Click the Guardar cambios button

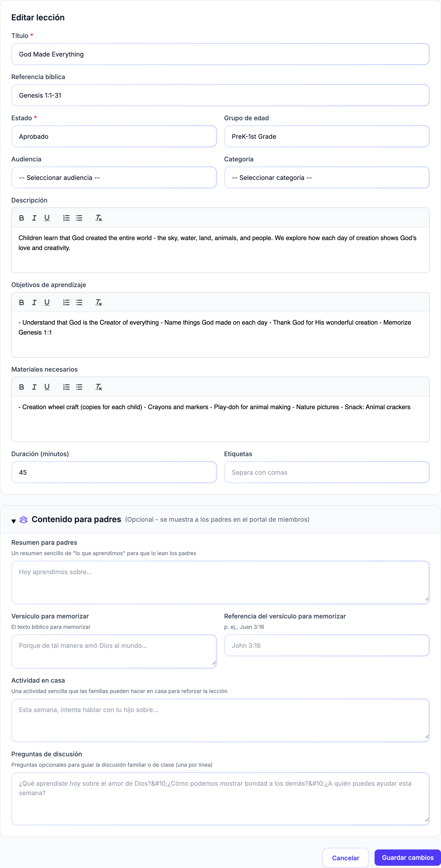(x=408, y=858)
